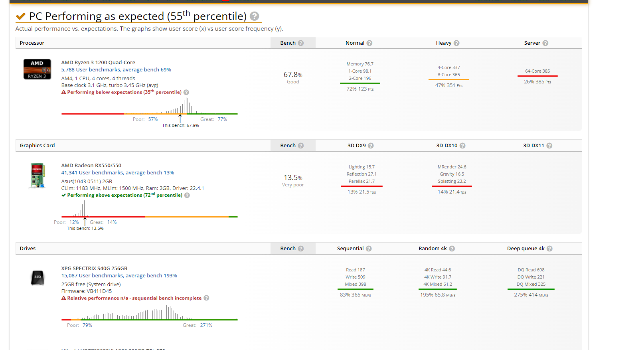Click the 4K Write 91.7 value
644x350 pixels.
tap(438, 277)
